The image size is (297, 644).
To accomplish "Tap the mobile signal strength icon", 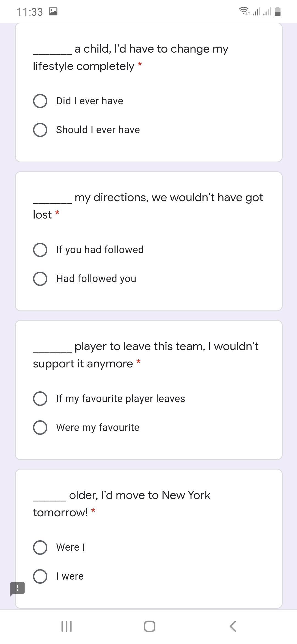I will [256, 12].
